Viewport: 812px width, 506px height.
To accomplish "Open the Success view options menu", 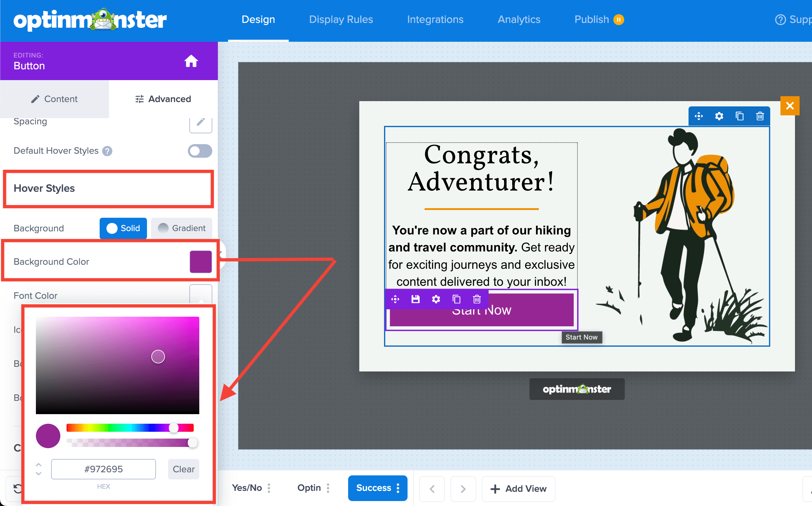I will [398, 488].
